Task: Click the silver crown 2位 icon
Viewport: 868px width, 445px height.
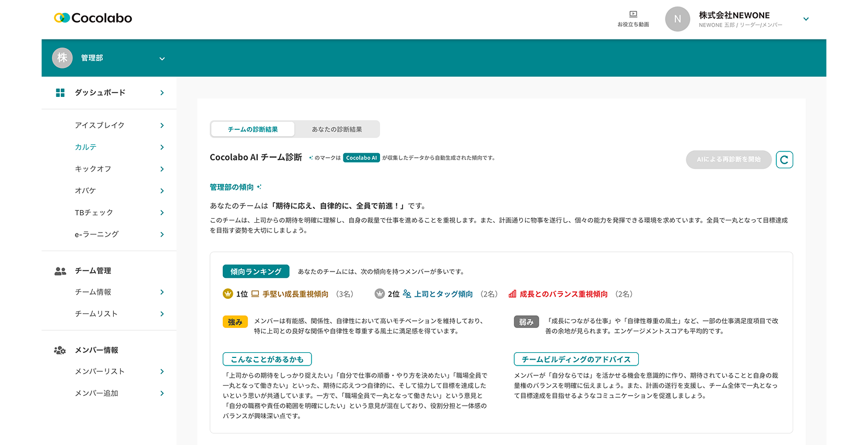Action: [379, 294]
